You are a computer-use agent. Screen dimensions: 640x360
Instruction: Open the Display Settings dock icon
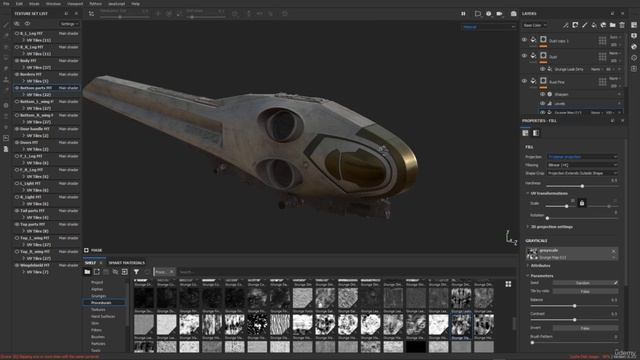tap(634, 36)
